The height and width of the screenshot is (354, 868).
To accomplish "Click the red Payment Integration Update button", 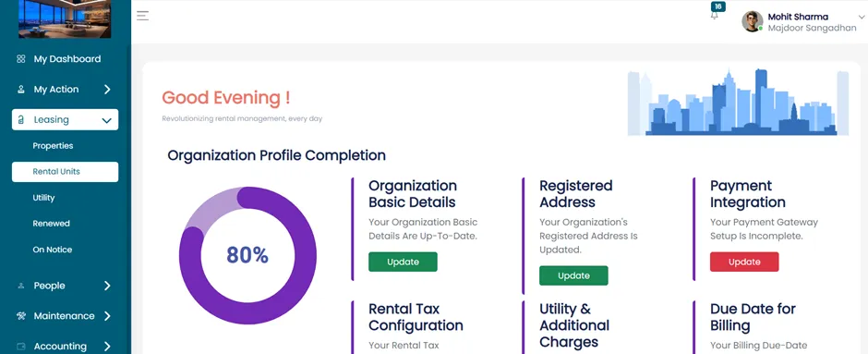I will click(x=744, y=262).
